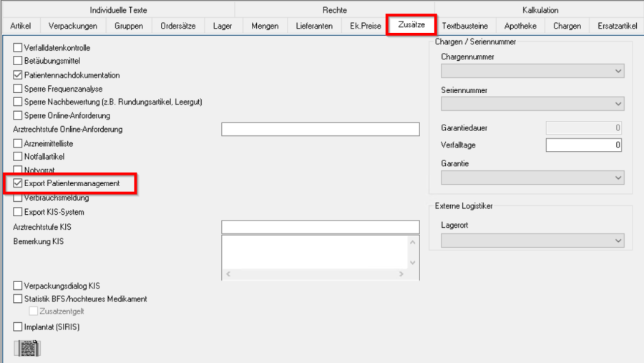Enable Verfalldatenkontrolle checkbox

pos(17,48)
